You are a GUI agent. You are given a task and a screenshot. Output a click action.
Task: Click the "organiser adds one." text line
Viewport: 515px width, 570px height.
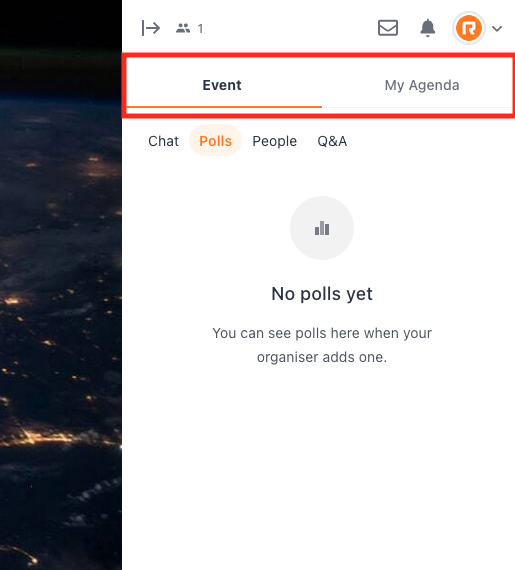pos(322,357)
